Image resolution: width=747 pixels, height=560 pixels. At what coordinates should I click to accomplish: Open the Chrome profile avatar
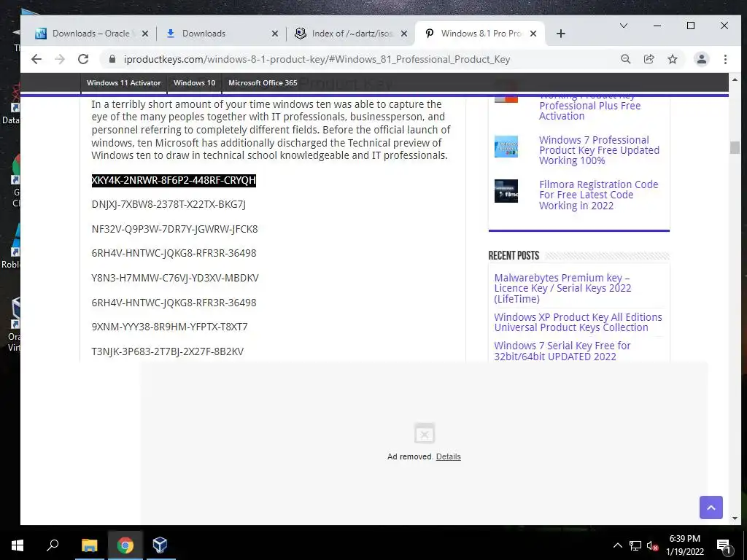tap(701, 59)
